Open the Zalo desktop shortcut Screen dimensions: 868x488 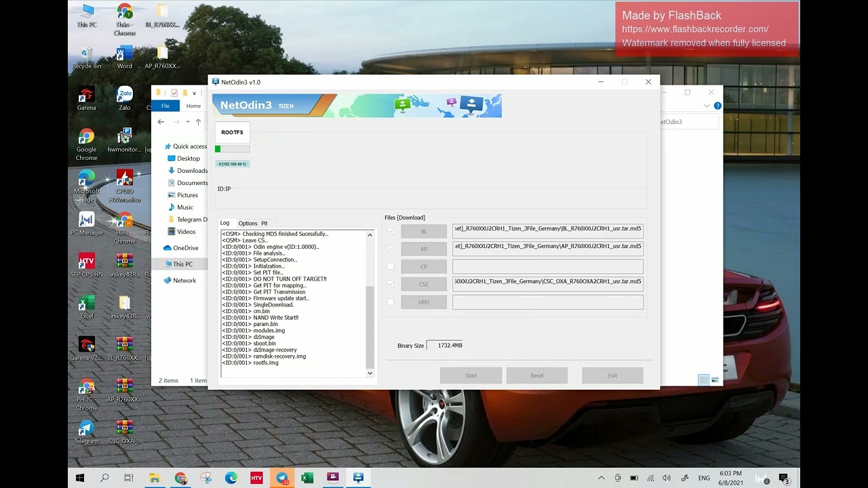[125, 98]
